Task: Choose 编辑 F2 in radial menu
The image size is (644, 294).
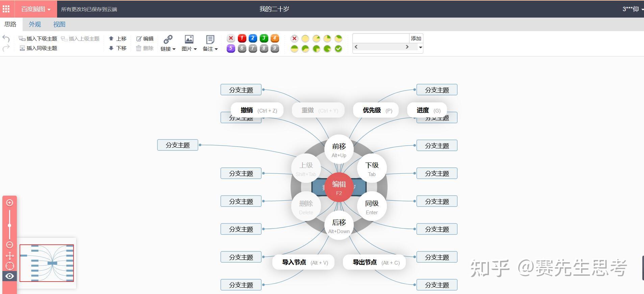Action: [339, 187]
